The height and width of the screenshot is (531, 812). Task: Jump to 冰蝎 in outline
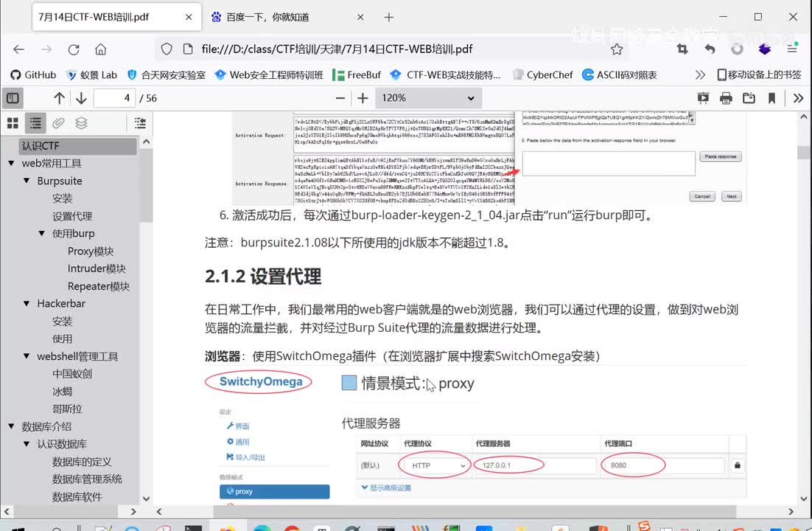click(x=62, y=392)
